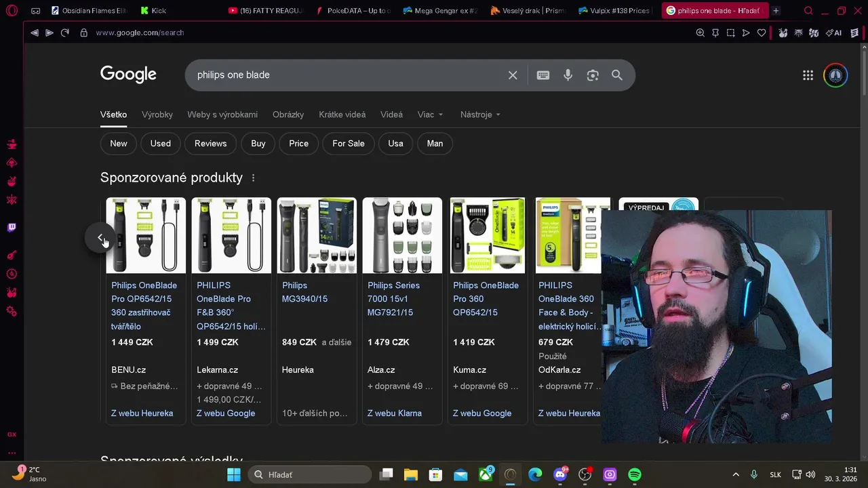Expand the system tray hidden icons chevron
The width and height of the screenshot is (868, 488).
point(736,474)
